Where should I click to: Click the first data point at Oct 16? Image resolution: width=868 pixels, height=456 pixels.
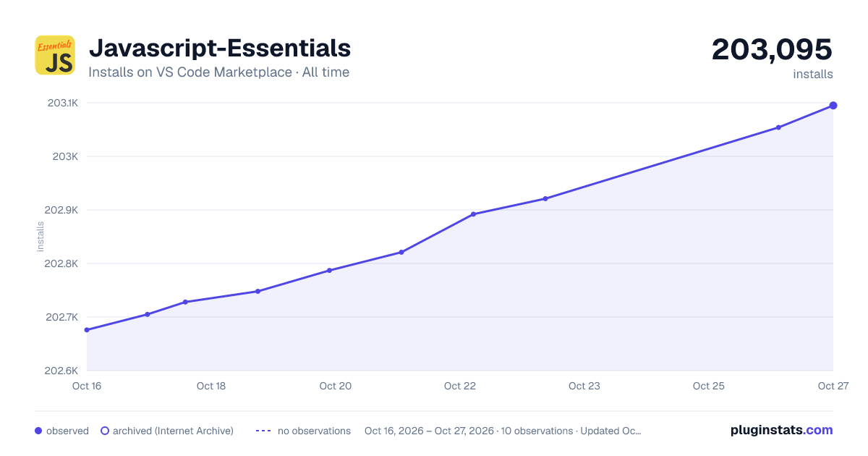click(87, 330)
